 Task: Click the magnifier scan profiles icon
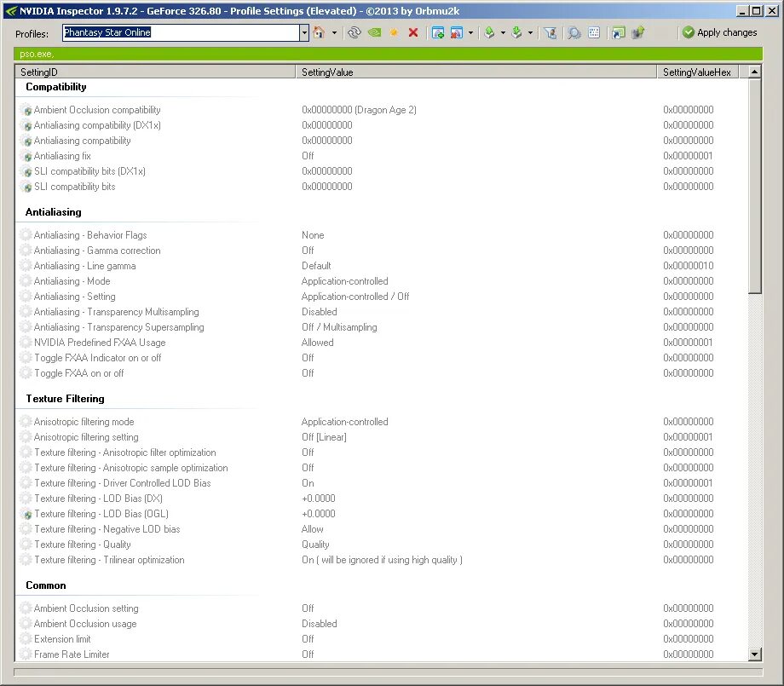(x=574, y=33)
